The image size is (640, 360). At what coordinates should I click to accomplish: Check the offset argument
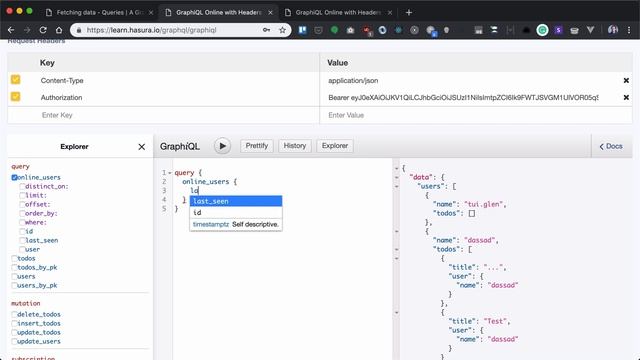click(22, 204)
